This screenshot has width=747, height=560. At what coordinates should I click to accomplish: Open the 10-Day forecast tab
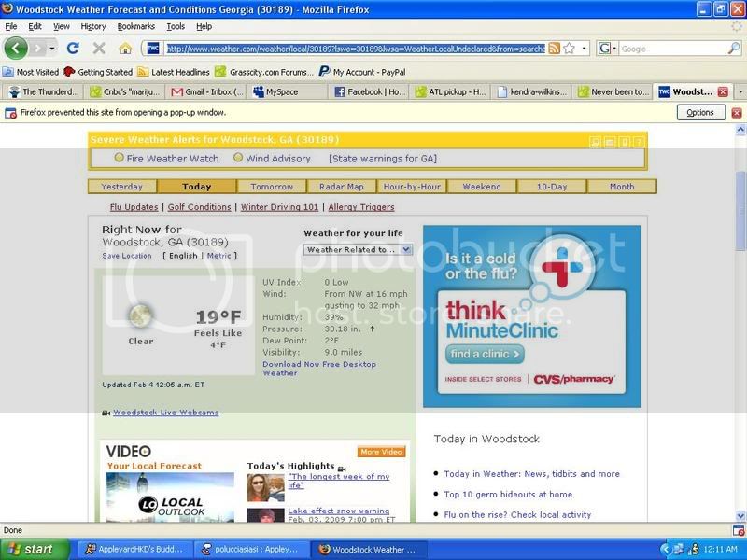click(552, 187)
